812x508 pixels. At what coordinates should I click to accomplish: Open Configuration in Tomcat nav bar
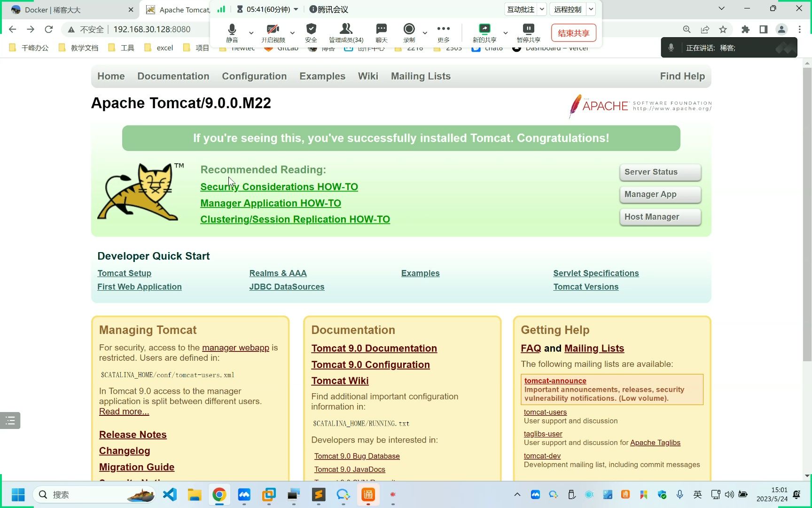tap(254, 76)
